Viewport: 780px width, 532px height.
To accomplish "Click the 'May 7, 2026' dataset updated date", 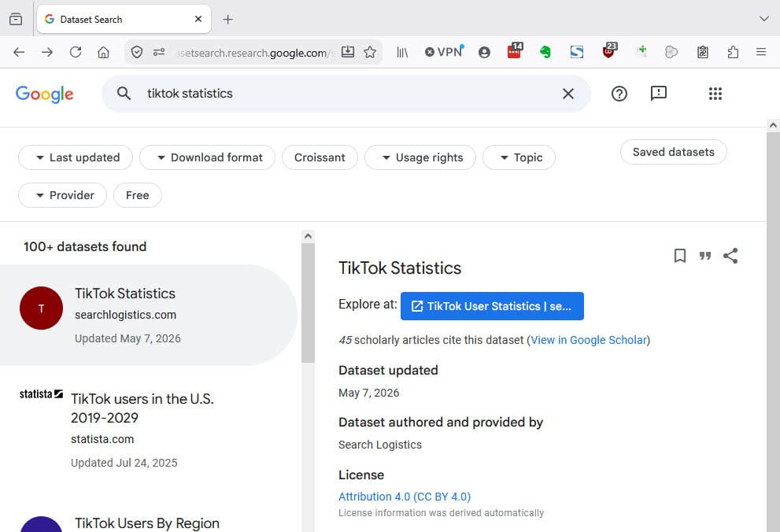I will 369,393.
